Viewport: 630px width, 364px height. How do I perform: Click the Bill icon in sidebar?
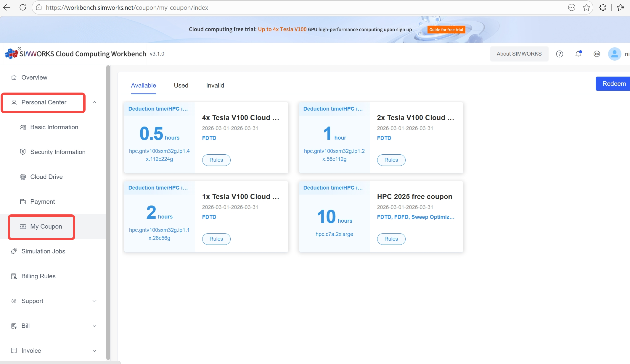(14, 326)
